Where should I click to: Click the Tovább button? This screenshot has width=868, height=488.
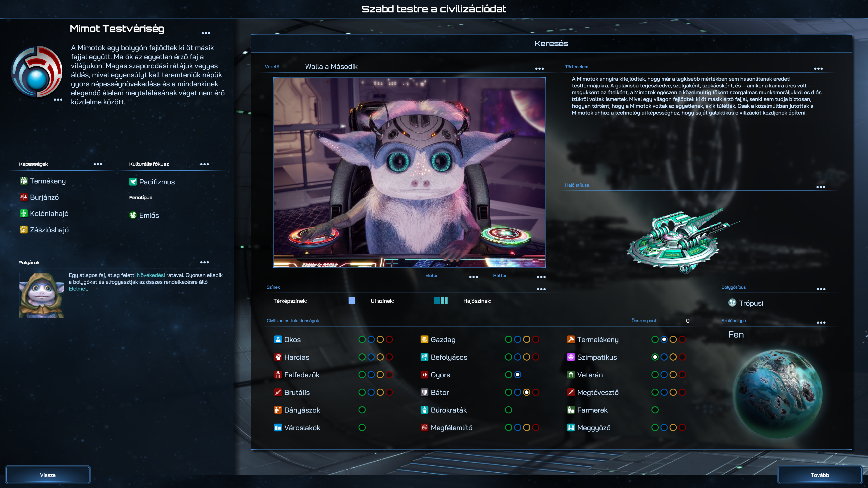point(819,475)
